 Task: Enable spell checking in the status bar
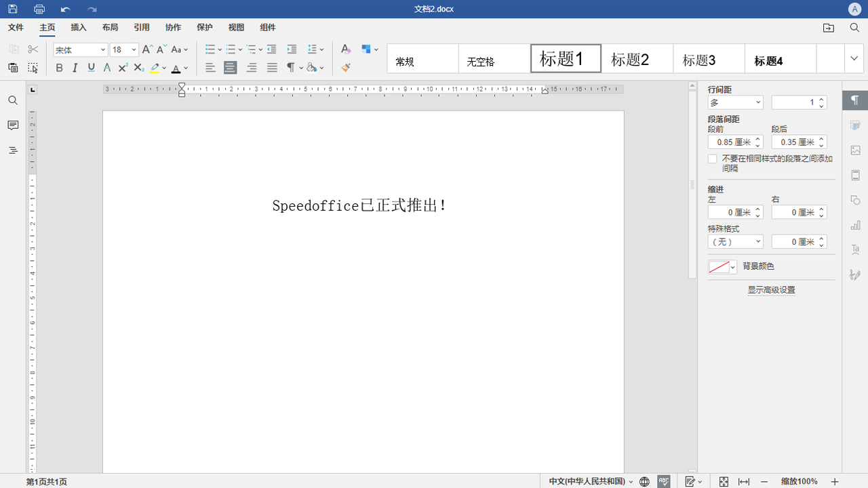point(663,481)
